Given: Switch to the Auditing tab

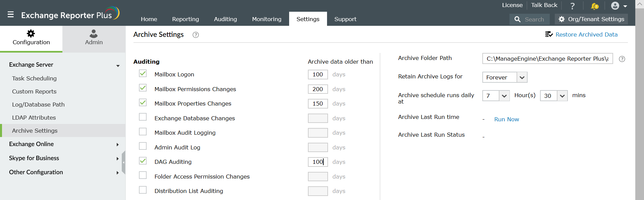Looking at the screenshot, I should [225, 19].
